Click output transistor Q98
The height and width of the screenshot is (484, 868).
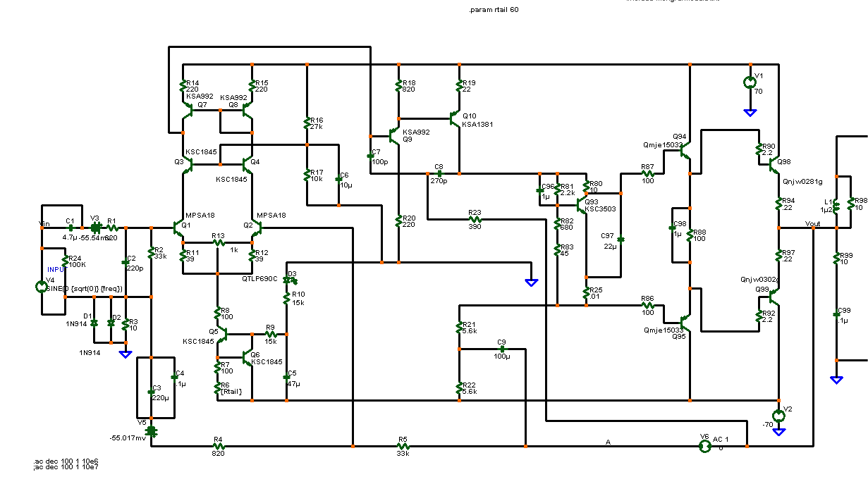coord(774,166)
